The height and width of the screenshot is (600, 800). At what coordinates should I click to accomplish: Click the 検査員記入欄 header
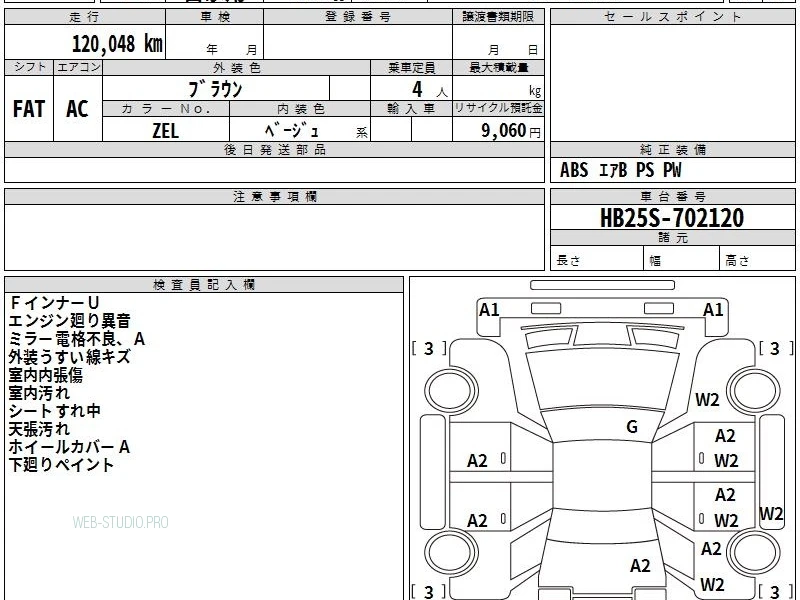(204, 285)
